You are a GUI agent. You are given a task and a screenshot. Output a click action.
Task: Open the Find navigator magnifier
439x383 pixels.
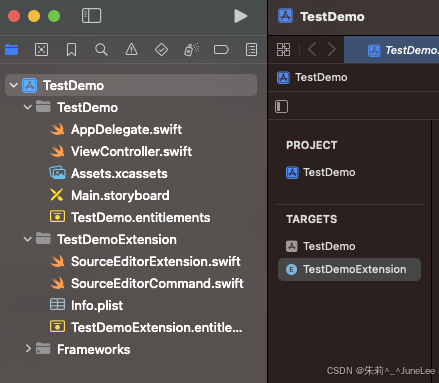(101, 50)
